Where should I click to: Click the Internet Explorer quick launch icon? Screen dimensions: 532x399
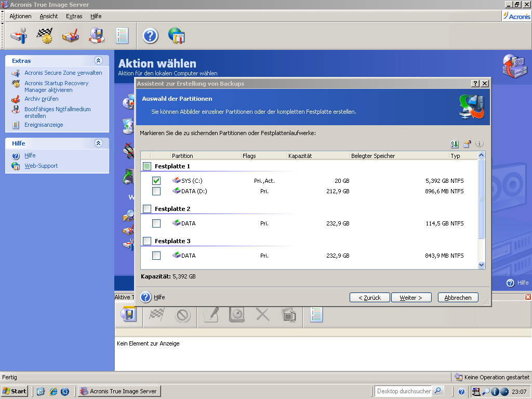[54, 391]
